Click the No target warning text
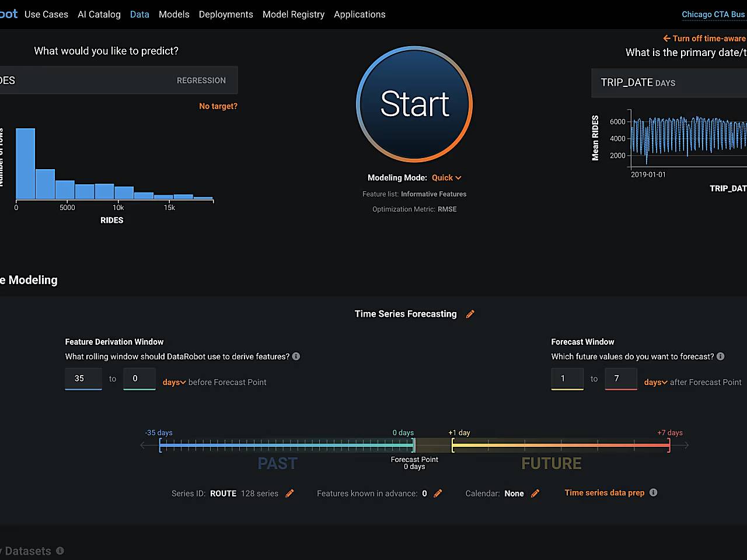The width and height of the screenshot is (747, 560). coord(218,106)
